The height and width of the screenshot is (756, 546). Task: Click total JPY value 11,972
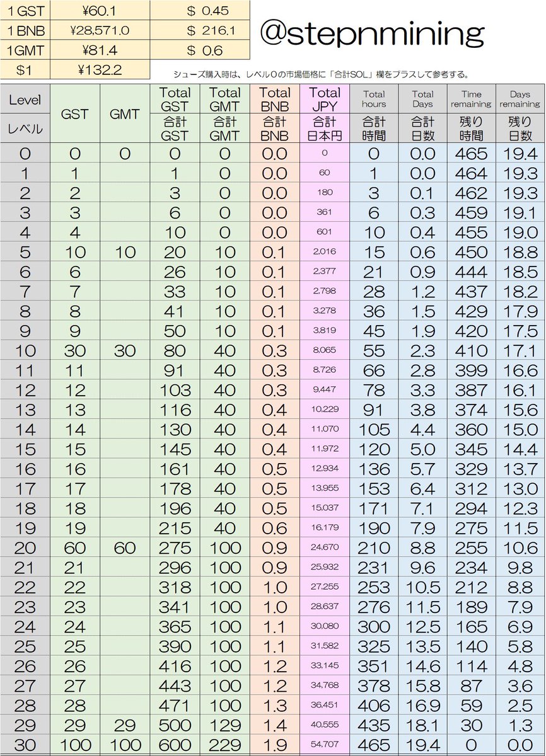pos(325,449)
